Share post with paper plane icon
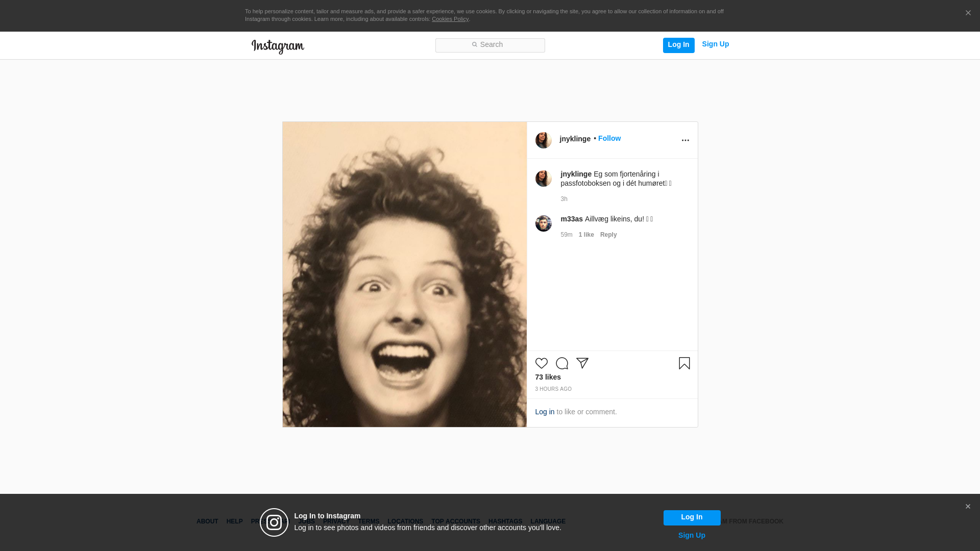 (582, 363)
